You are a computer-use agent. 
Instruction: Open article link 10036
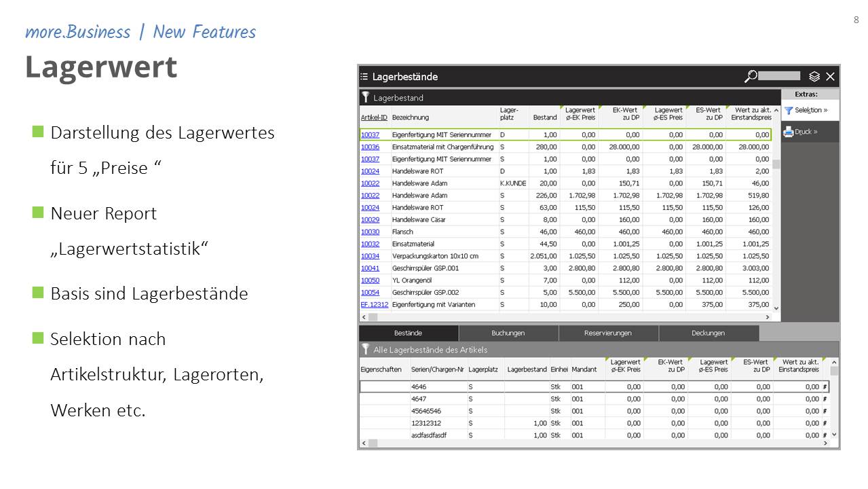coord(370,147)
